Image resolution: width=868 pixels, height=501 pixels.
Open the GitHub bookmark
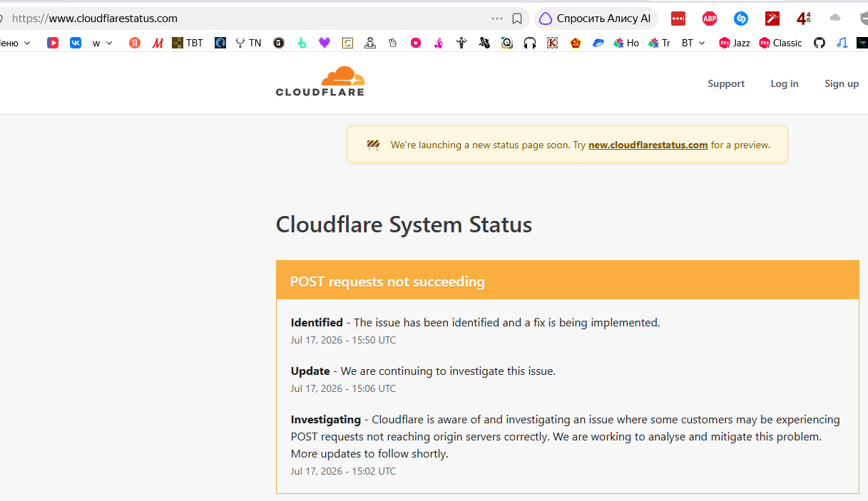click(820, 43)
